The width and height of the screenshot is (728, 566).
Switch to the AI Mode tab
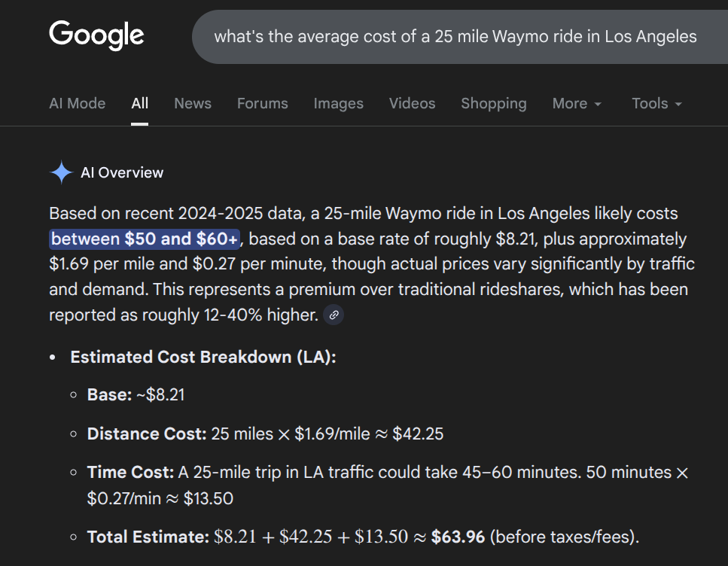[x=77, y=104]
